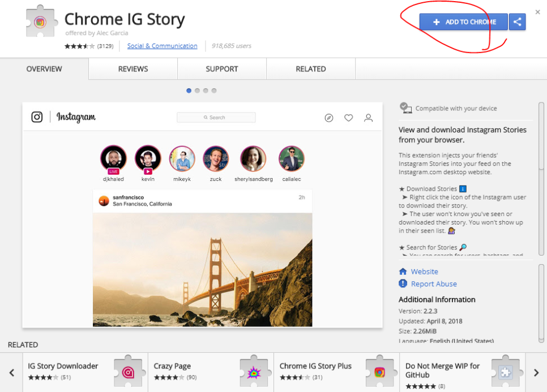The width and height of the screenshot is (547, 392).
Task: Click the Updated April 8, 2018 text
Action: coord(430,321)
